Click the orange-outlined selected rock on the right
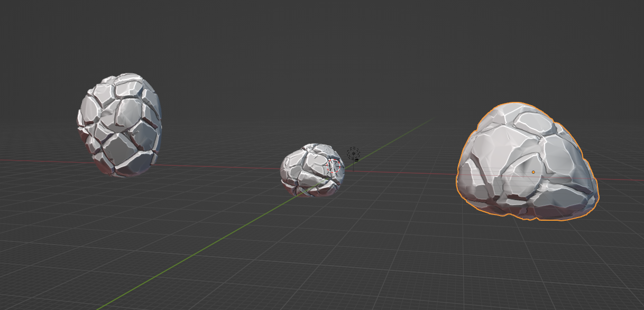The image size is (644, 310). pos(527,162)
